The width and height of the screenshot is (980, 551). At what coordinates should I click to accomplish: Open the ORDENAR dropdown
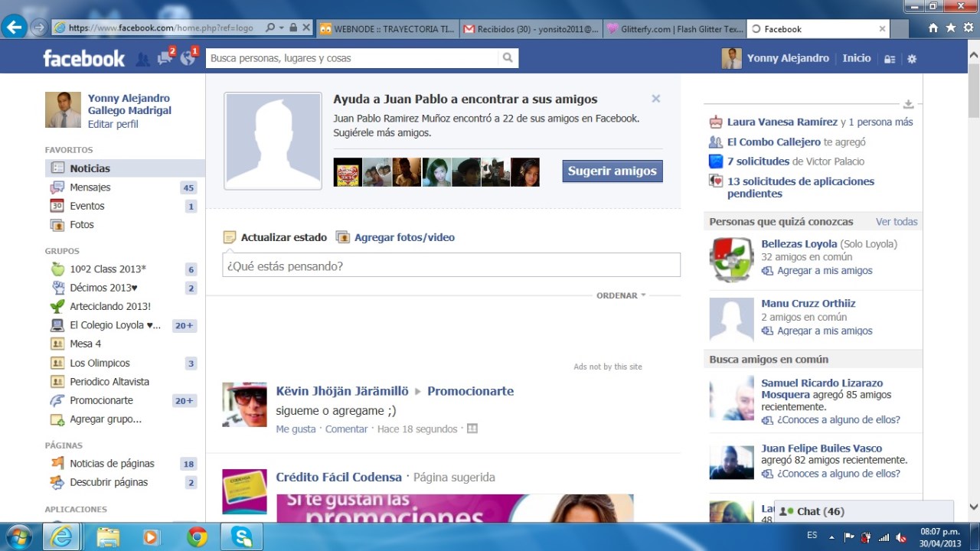pyautogui.click(x=621, y=295)
